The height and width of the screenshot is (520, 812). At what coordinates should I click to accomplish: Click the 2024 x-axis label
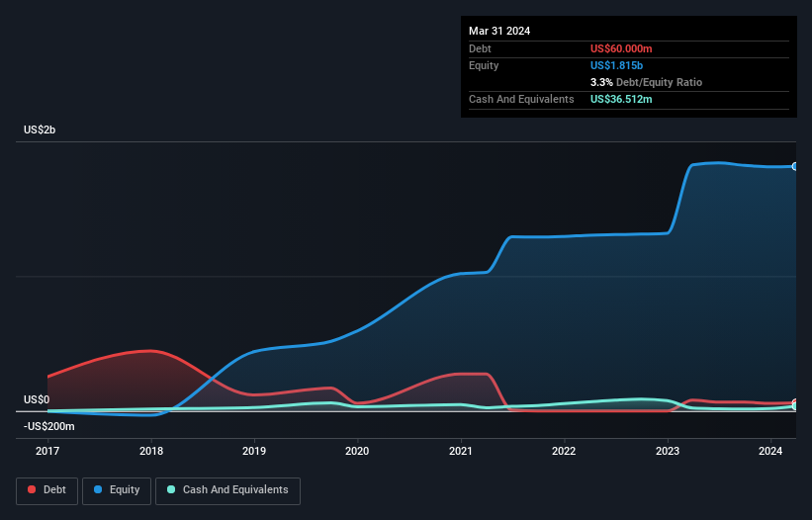tap(770, 451)
